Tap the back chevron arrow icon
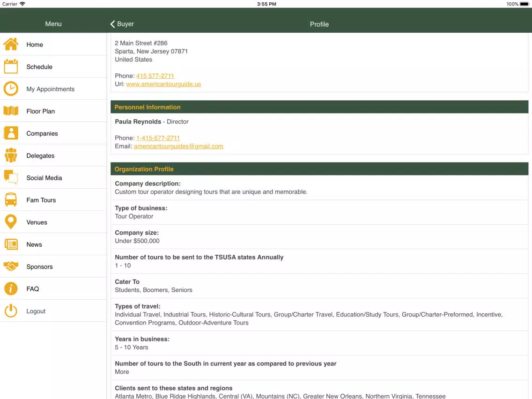The width and height of the screenshot is (532, 399). (113, 24)
